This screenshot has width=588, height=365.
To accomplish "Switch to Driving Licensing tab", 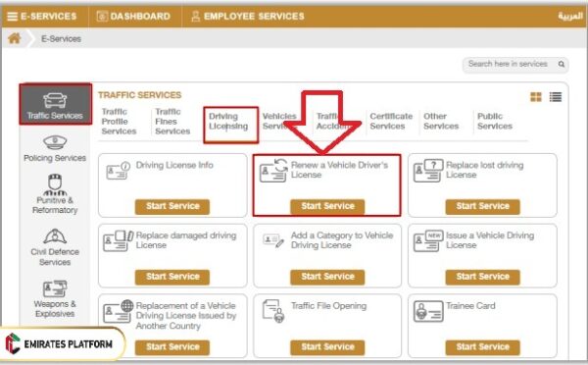I will coord(228,122).
